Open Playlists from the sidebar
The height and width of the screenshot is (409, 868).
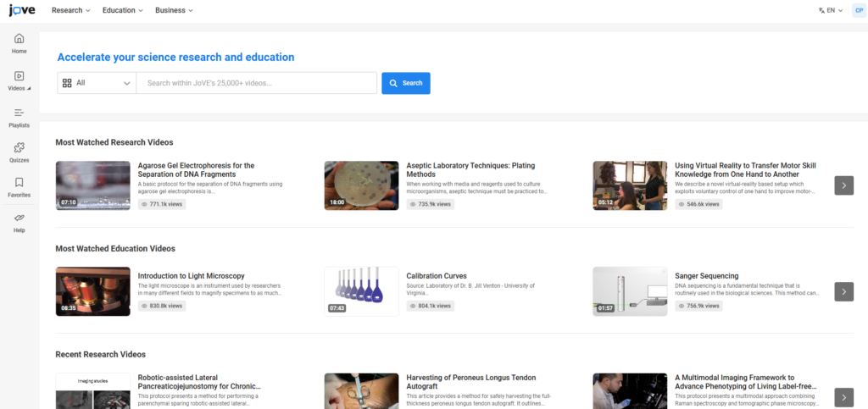pos(19,113)
